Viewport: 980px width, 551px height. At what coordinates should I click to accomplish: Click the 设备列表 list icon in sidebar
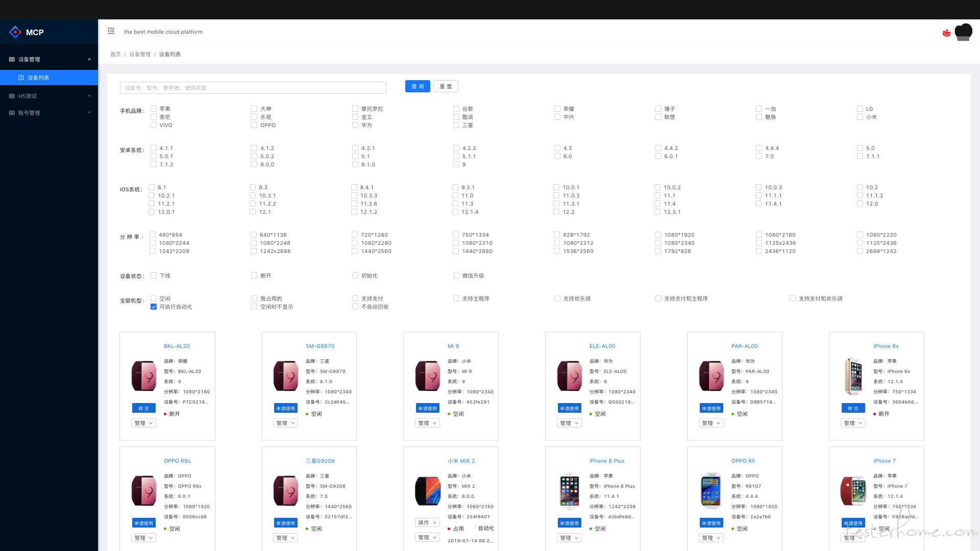tap(21, 78)
